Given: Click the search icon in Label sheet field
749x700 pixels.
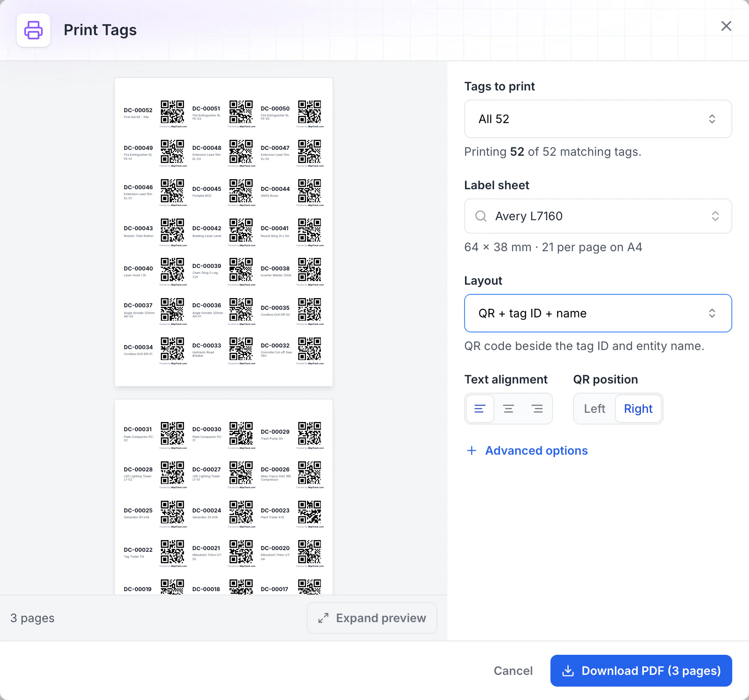Looking at the screenshot, I should pyautogui.click(x=481, y=216).
